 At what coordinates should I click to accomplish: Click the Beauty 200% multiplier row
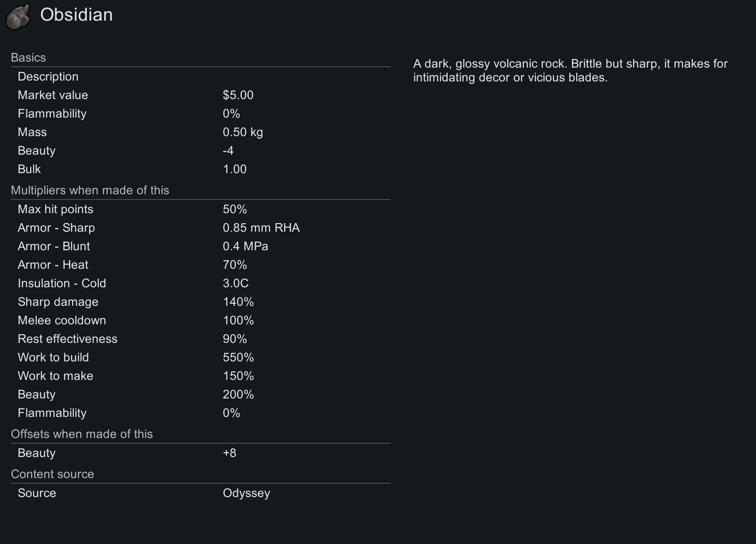click(201, 395)
